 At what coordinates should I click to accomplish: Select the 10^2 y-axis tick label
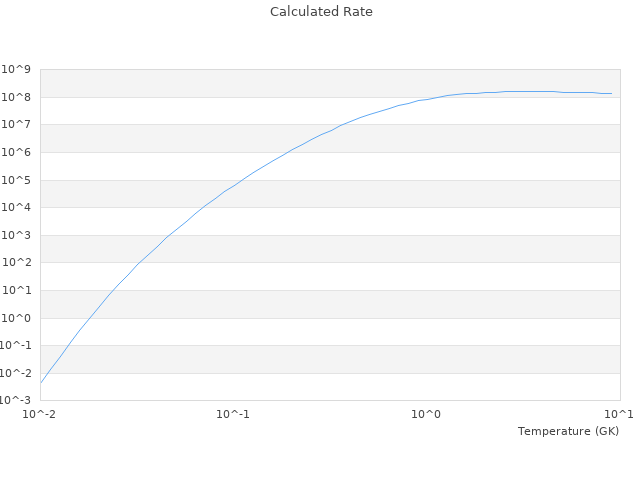tap(17, 263)
